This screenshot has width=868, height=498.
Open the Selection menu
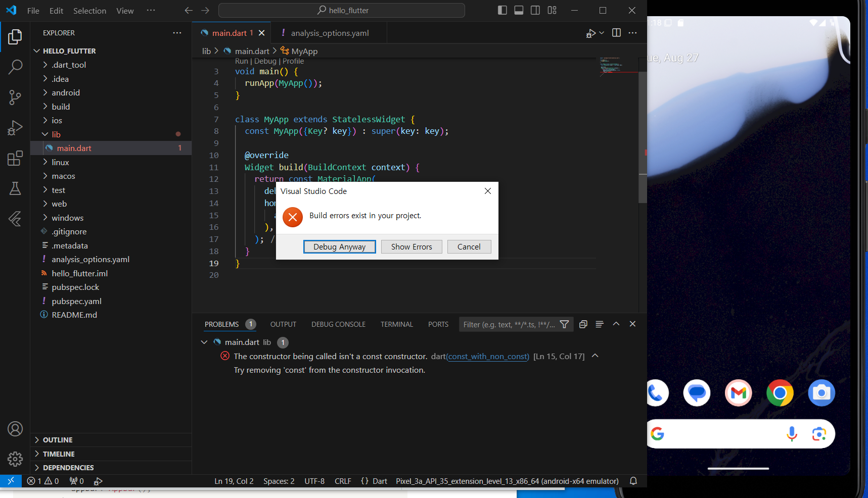click(x=89, y=11)
